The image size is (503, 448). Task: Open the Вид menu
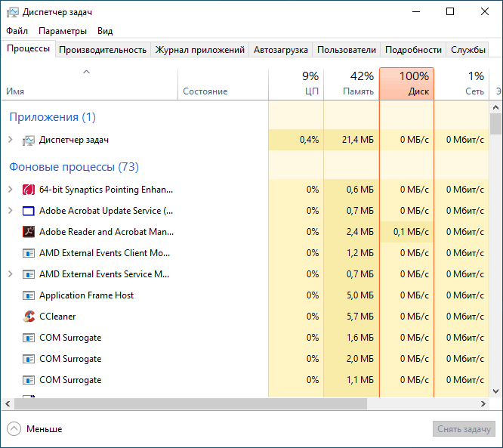click(105, 31)
